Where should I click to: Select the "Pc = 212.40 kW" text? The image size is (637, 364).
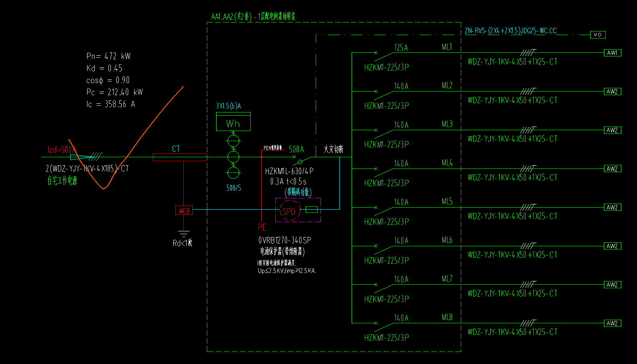[x=114, y=92]
